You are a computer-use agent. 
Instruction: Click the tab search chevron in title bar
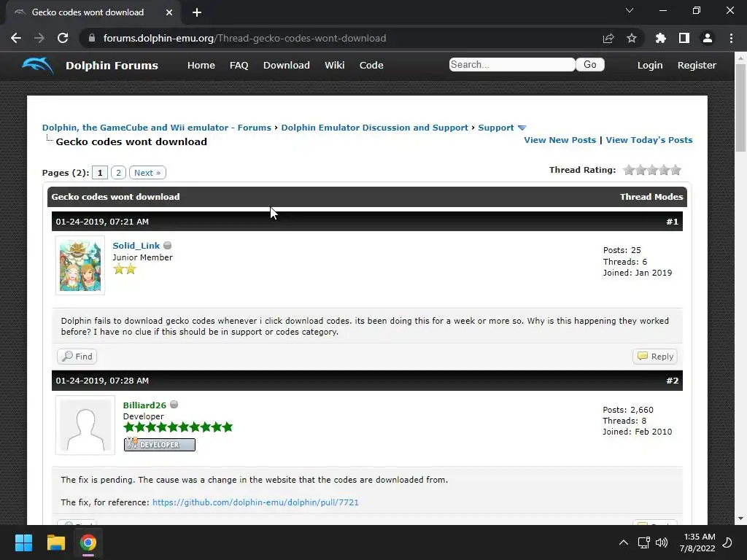(630, 10)
